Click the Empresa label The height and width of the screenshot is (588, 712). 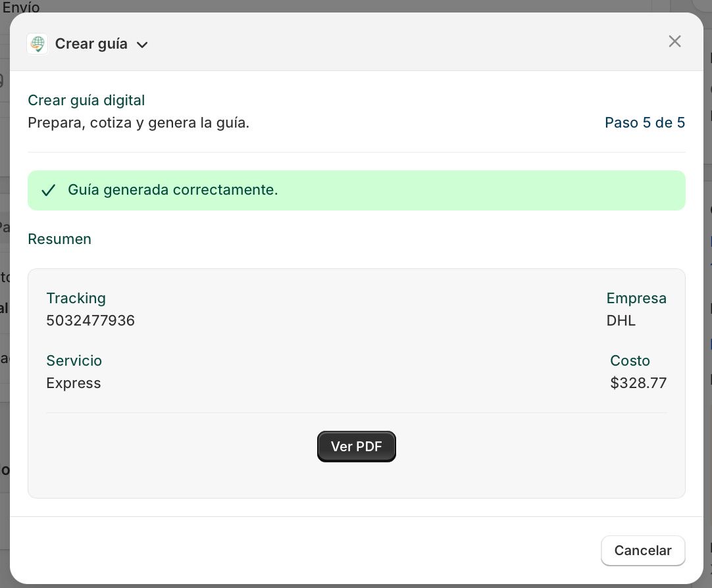[x=636, y=298]
